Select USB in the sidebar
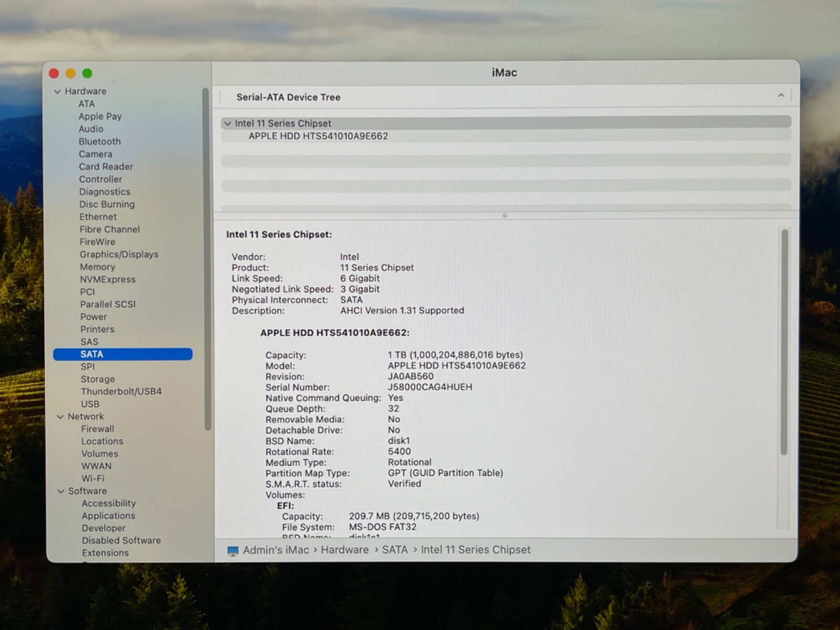 (x=90, y=404)
